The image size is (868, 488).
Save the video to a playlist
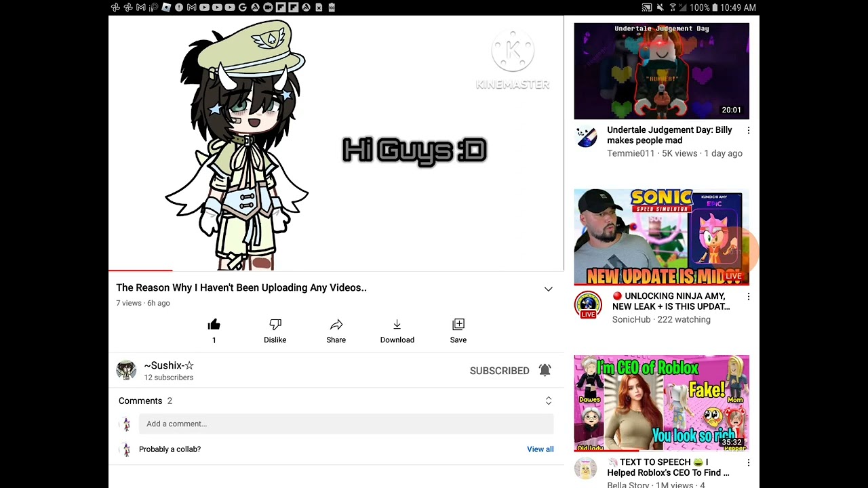[x=458, y=325]
